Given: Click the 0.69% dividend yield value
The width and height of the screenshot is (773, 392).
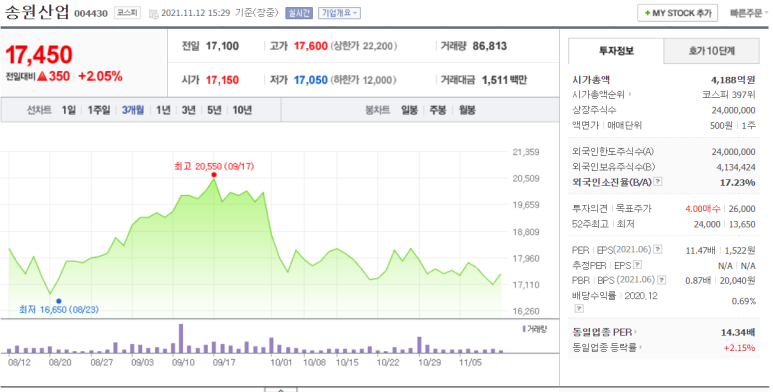Looking at the screenshot, I should pyautogui.click(x=744, y=301).
